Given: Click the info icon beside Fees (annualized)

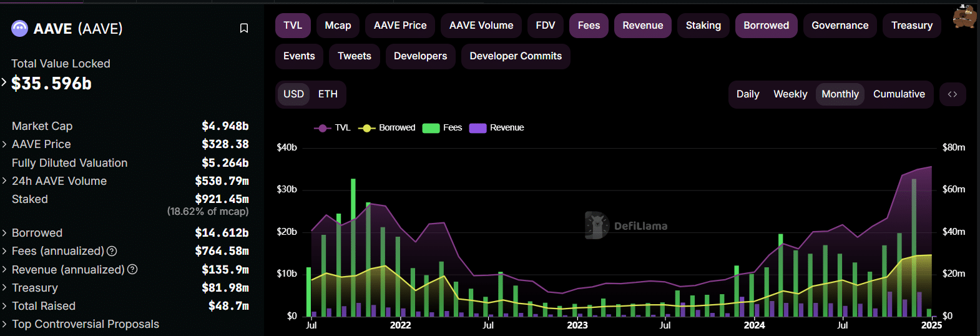Looking at the screenshot, I should pyautogui.click(x=112, y=251).
